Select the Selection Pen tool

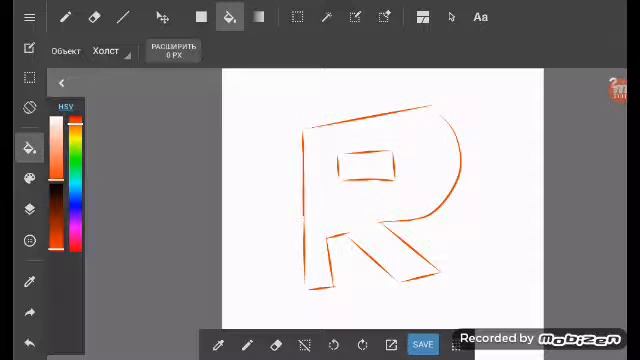tap(355, 17)
